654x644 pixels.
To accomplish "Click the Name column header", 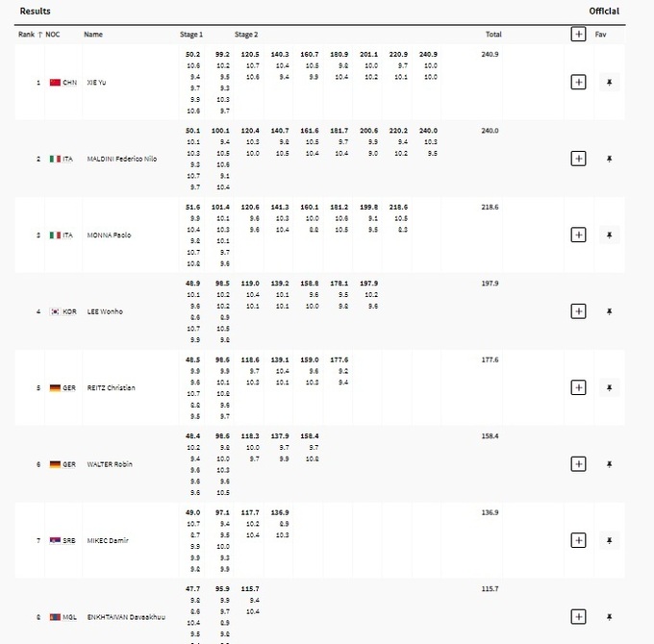I will (x=93, y=35).
